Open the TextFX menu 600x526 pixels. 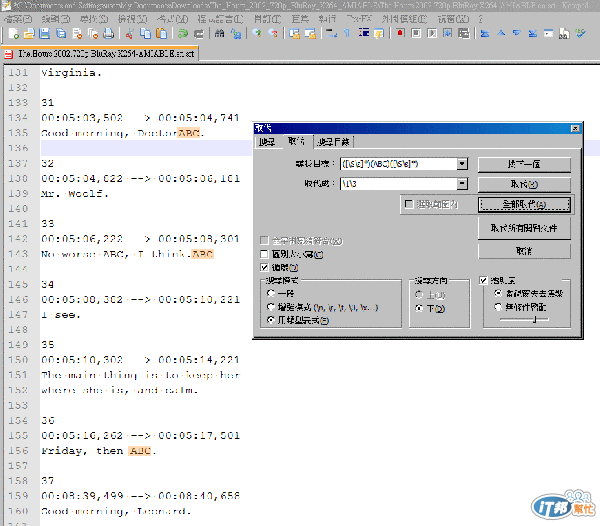pos(359,19)
